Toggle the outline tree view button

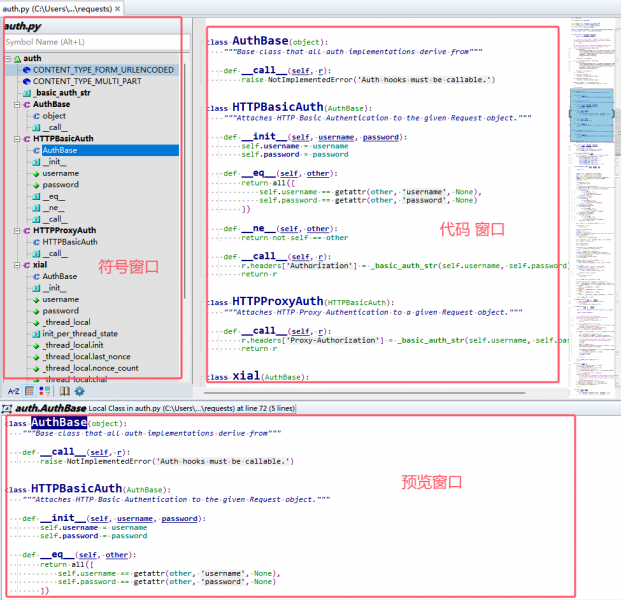pyautogui.click(x=29, y=391)
